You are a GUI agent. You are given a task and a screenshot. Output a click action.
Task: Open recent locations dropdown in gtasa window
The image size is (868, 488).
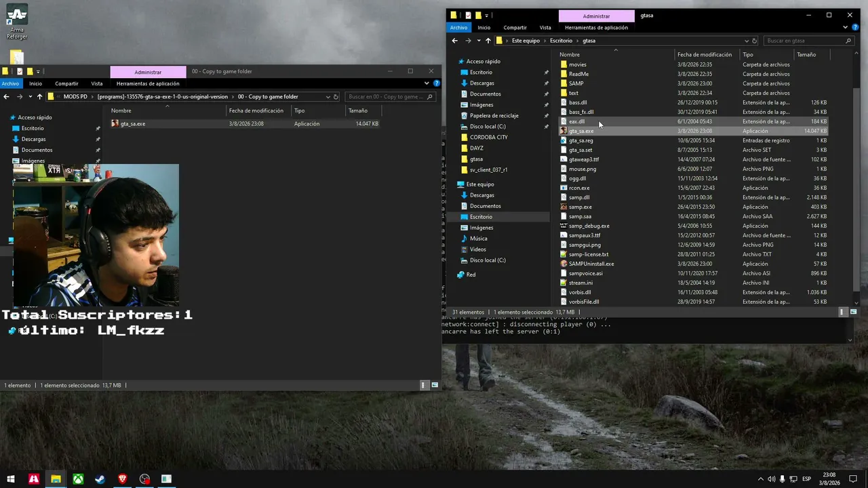(478, 41)
